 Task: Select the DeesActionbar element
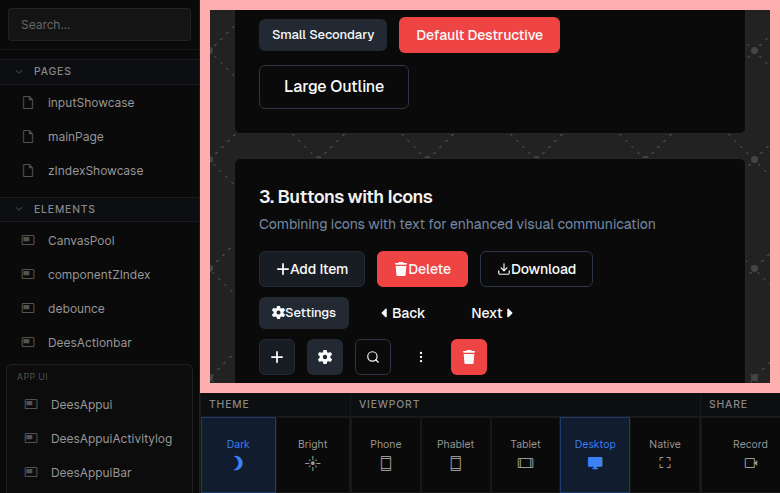point(89,342)
